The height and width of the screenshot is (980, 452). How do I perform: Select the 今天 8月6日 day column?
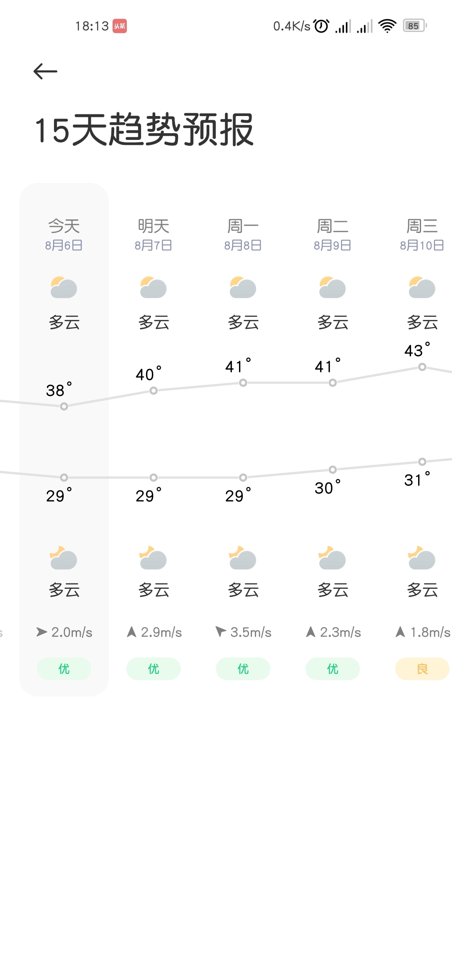[64, 440]
